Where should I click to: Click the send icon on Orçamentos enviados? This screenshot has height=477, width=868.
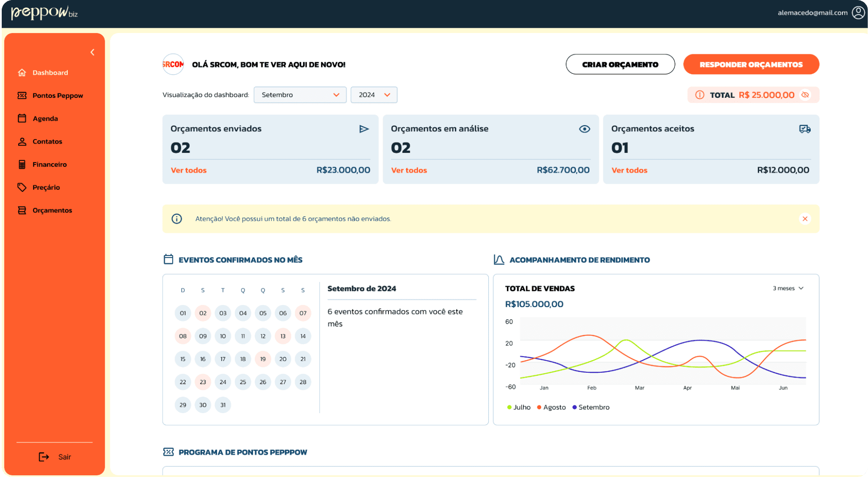364,129
